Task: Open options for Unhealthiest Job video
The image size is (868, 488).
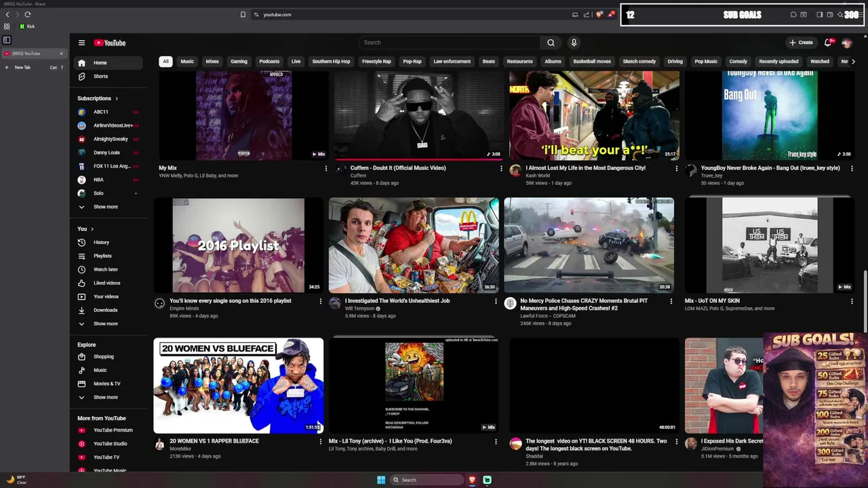Action: [496, 301]
